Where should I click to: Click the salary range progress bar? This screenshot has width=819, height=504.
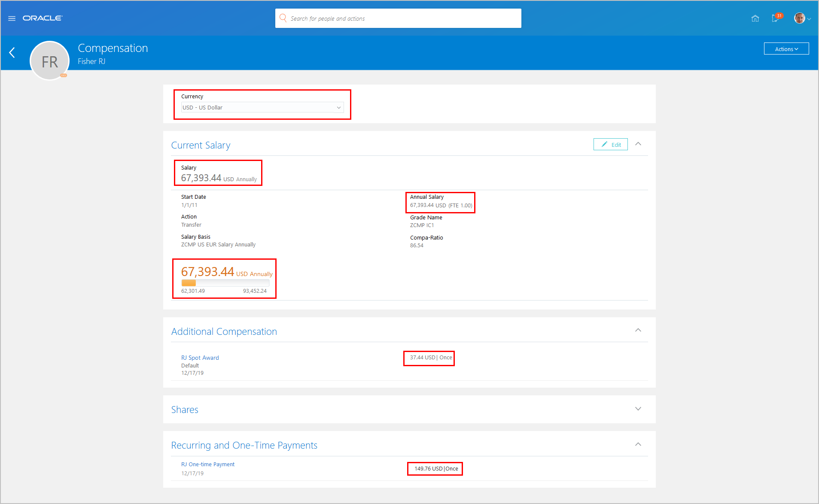click(225, 283)
